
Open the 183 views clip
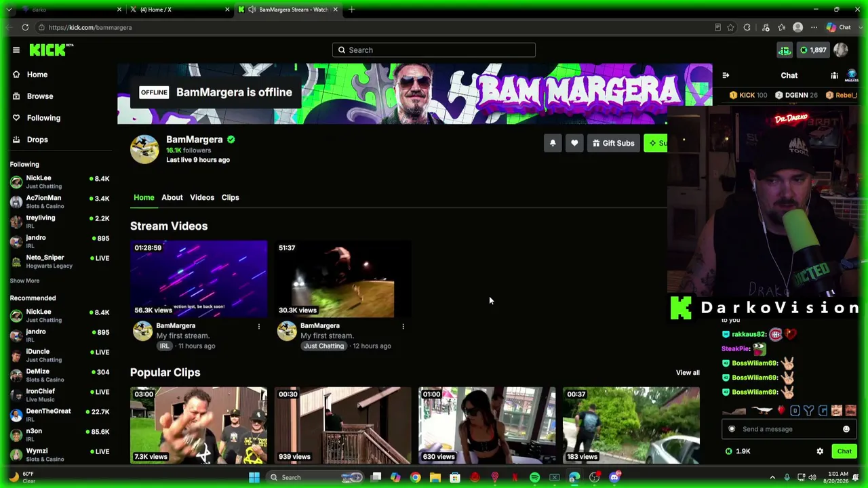(x=631, y=425)
